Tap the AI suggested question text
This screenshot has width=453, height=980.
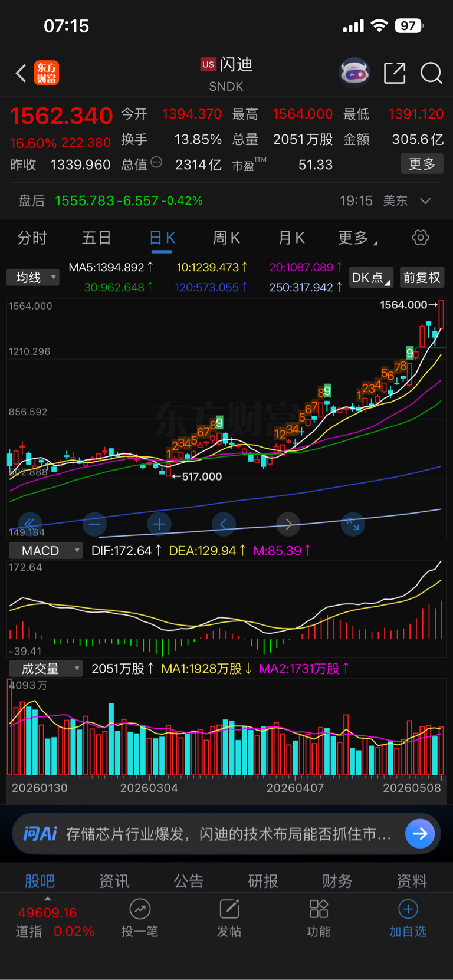(x=228, y=834)
